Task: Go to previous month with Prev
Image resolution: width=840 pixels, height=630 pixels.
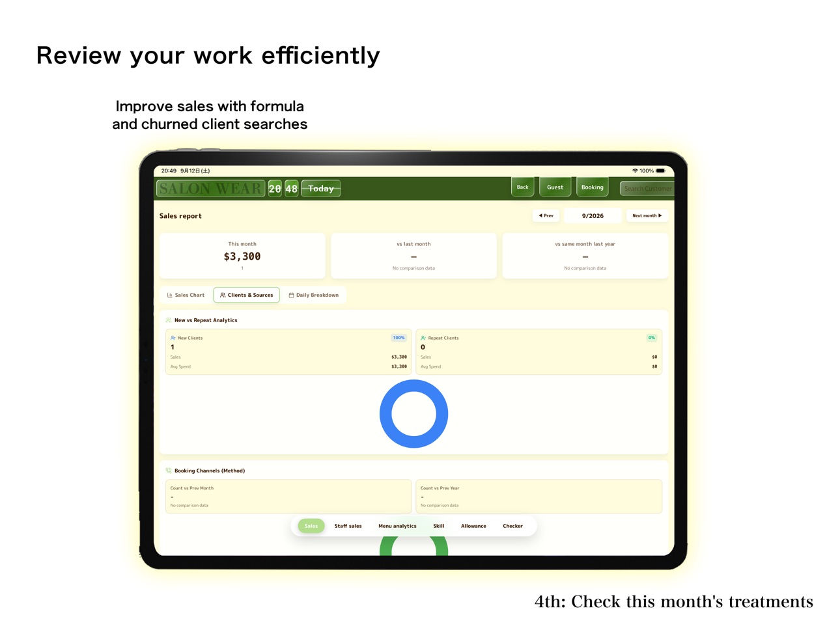Action: [546, 215]
